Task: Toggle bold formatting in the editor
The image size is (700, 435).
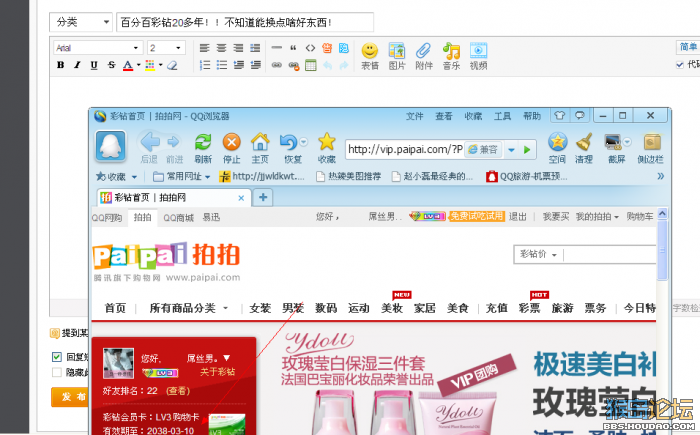Action: coord(61,65)
